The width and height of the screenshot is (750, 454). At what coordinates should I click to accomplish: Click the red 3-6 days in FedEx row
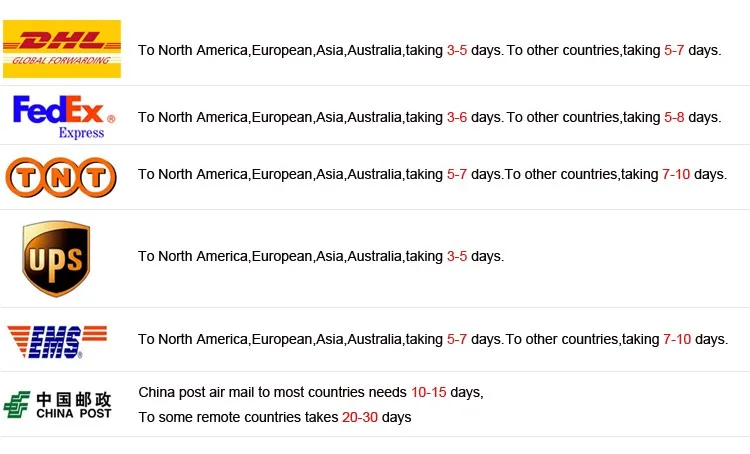(x=457, y=117)
